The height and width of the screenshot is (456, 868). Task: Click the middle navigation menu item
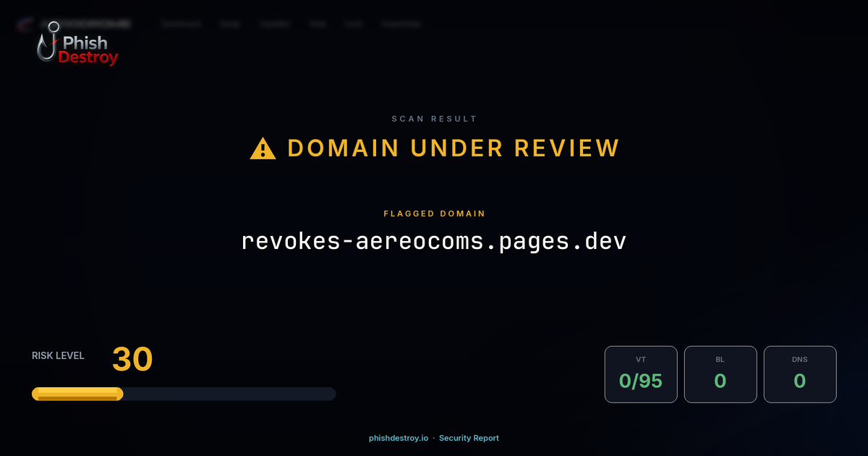point(275,24)
